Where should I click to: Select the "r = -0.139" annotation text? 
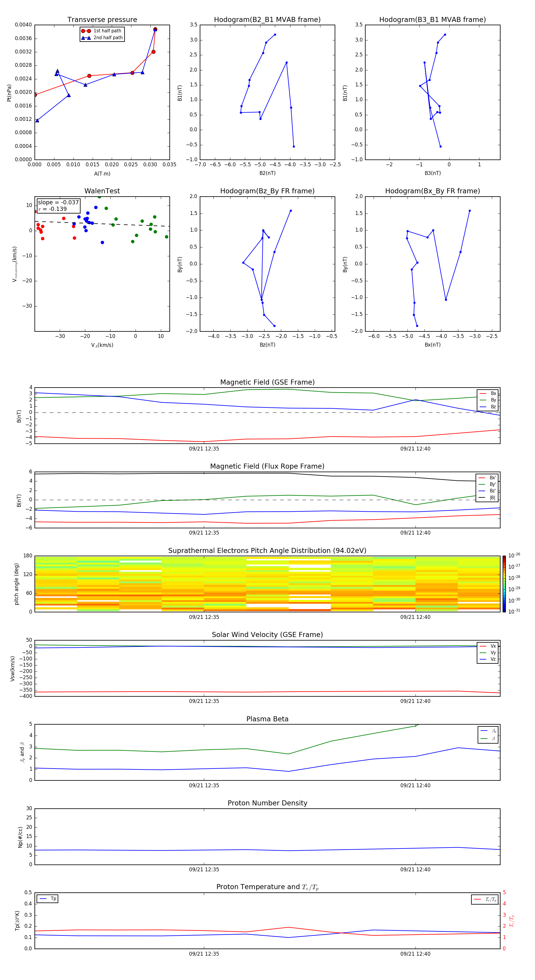[53, 209]
